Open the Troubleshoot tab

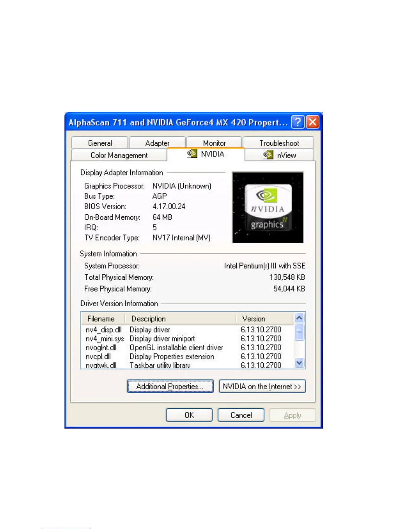(x=279, y=143)
